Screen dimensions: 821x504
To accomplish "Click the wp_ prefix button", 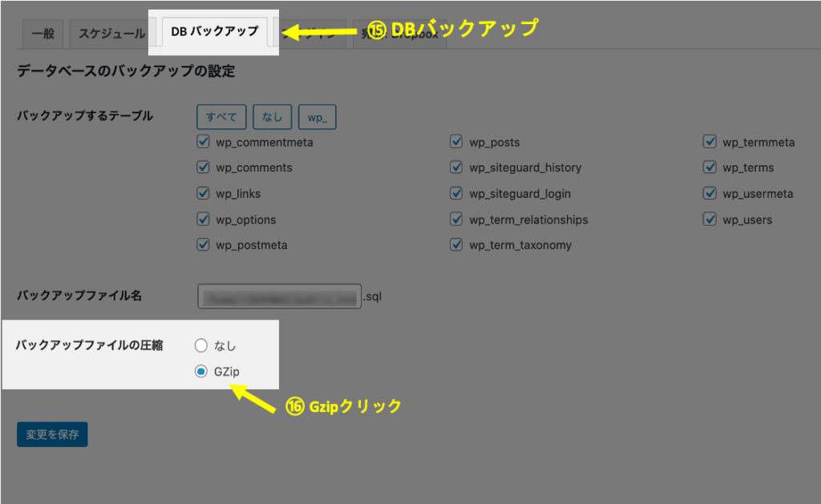I will click(317, 117).
